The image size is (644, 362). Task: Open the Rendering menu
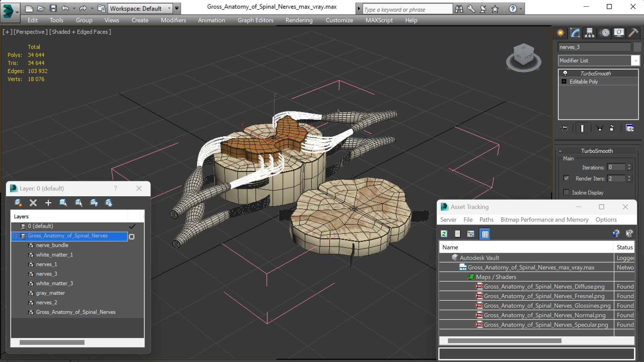point(299,20)
